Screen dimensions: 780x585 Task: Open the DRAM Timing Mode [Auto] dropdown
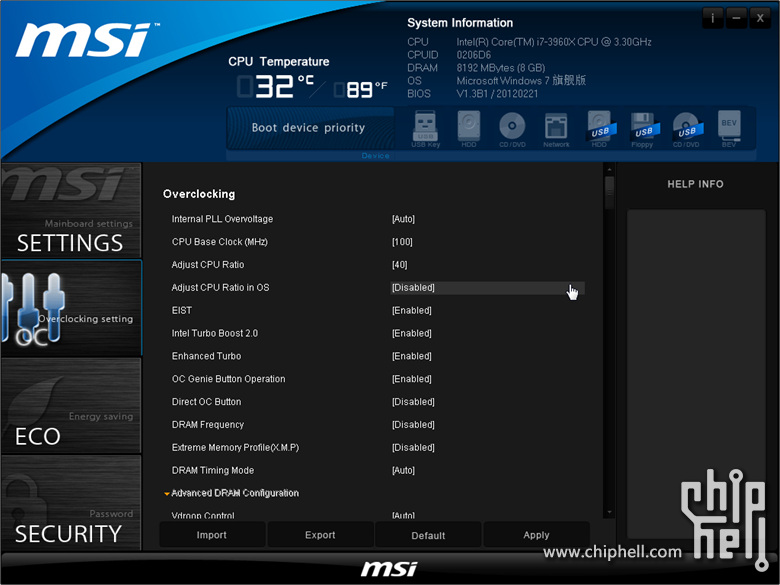tap(403, 471)
